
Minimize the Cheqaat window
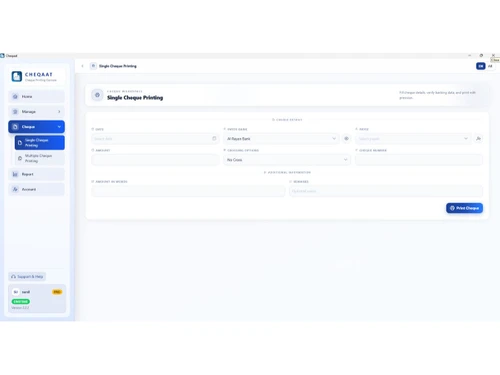click(469, 55)
